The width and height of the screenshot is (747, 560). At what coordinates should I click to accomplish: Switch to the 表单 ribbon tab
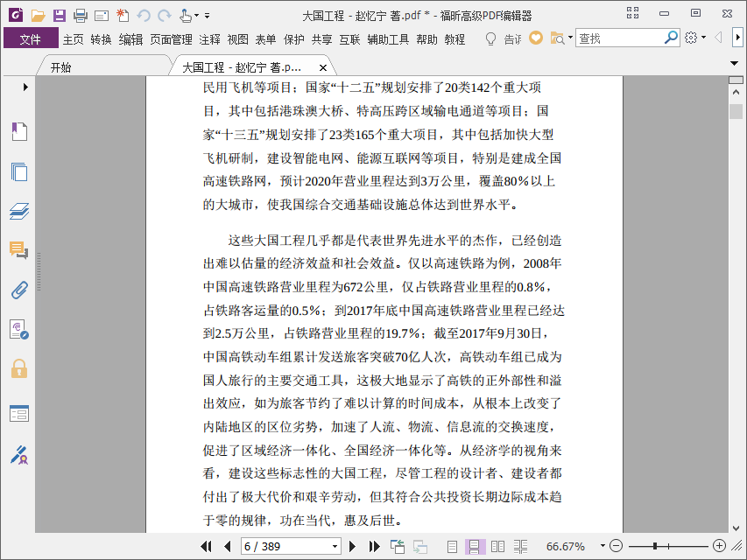point(265,39)
